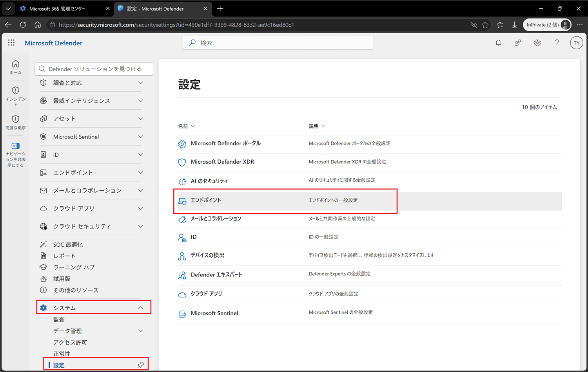Open browser downloads icon
This screenshot has width=588, height=372.
[514, 25]
